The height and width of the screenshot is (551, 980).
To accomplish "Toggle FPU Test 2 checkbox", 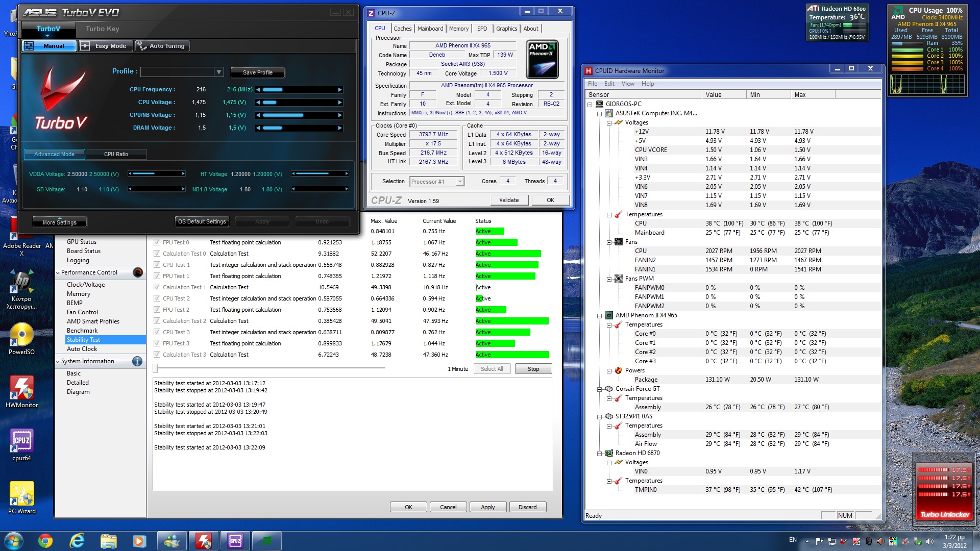I will click(x=157, y=310).
